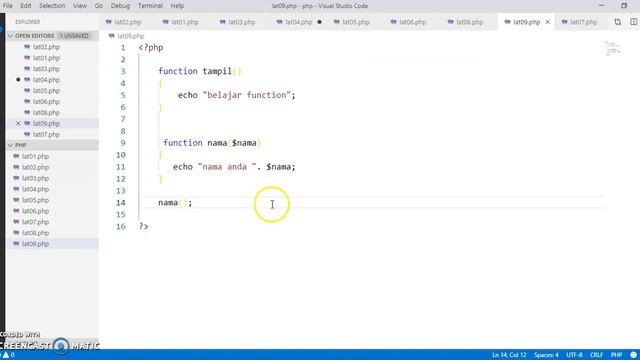640x360 pixels.
Task: Select lat05.php in Open Editors list
Action: [x=46, y=91]
